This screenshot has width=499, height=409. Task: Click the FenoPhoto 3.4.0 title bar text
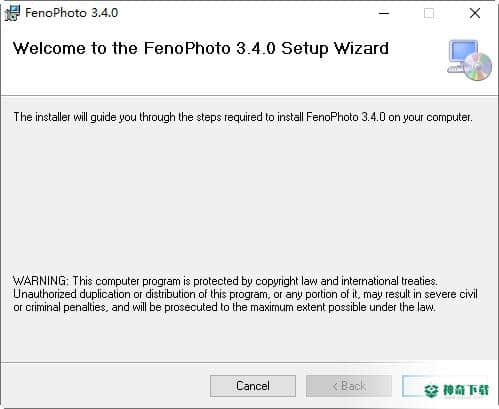[71, 13]
